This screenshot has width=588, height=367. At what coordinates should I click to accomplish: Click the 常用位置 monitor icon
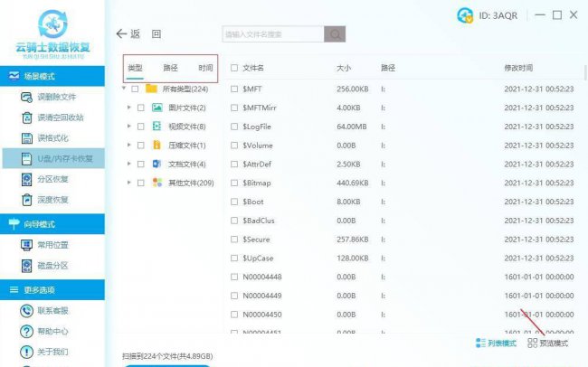pos(26,245)
